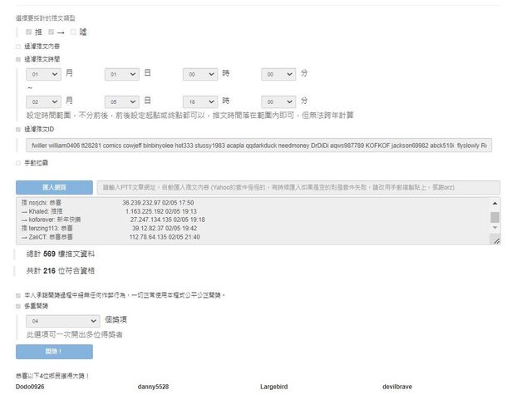This screenshot has width=532, height=395.
Task: Open the start day dropdown
Action: 122,74
